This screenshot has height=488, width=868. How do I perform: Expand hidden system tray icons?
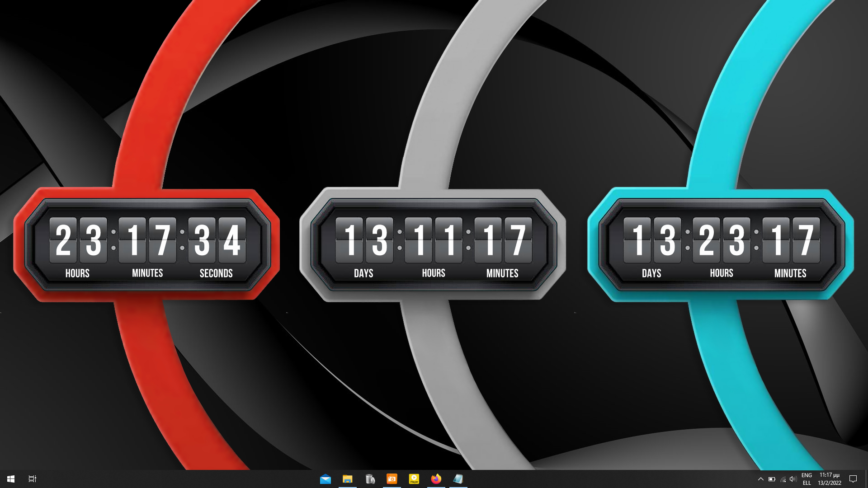(x=761, y=479)
